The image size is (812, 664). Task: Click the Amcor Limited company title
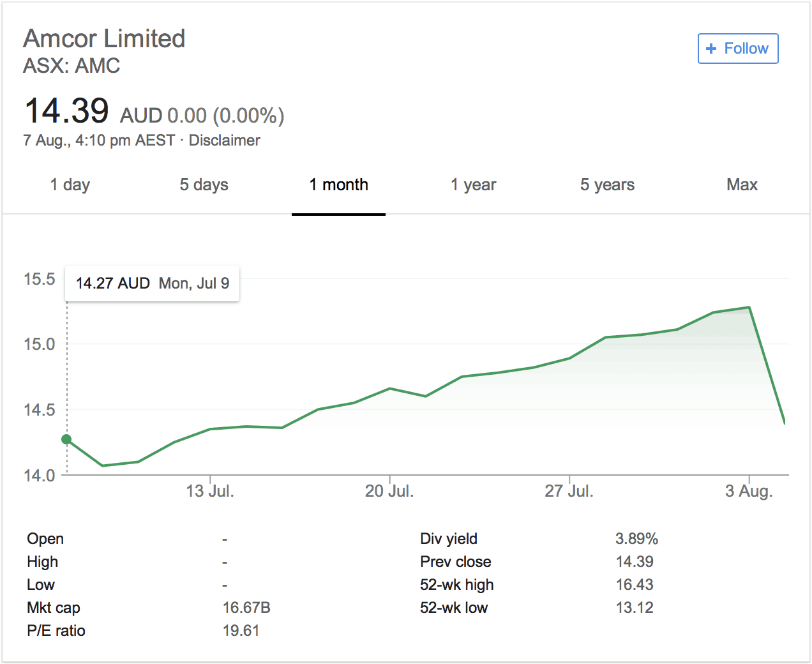click(x=104, y=39)
